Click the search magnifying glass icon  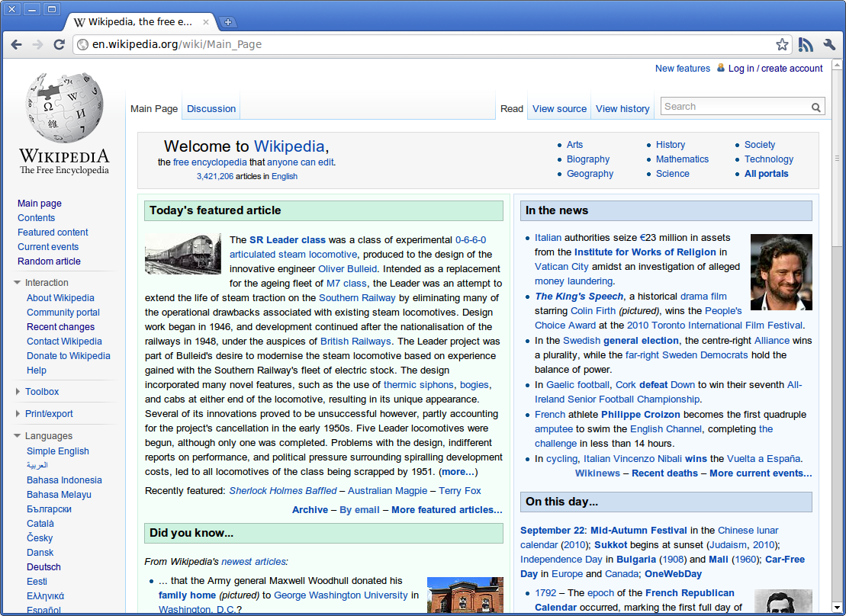click(x=816, y=107)
